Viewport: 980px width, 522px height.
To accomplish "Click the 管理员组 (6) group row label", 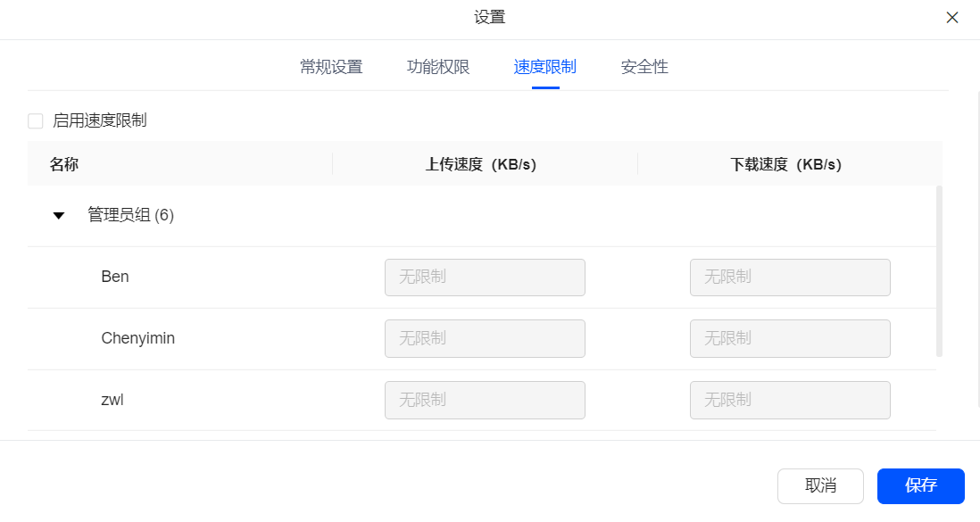I will (x=130, y=215).
